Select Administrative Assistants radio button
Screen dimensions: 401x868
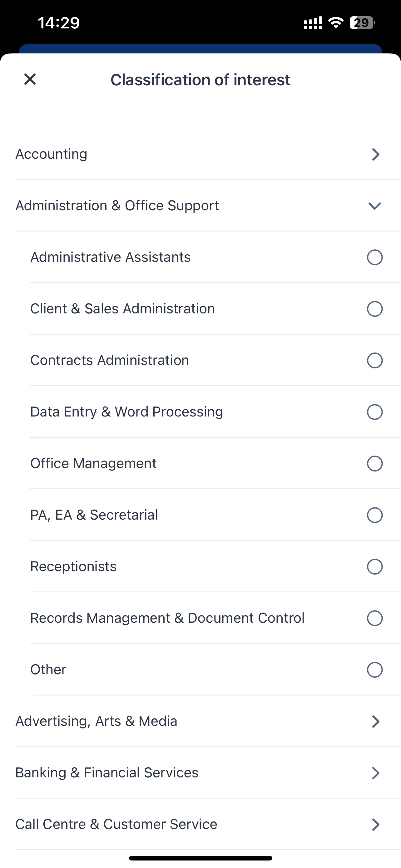coord(374,257)
